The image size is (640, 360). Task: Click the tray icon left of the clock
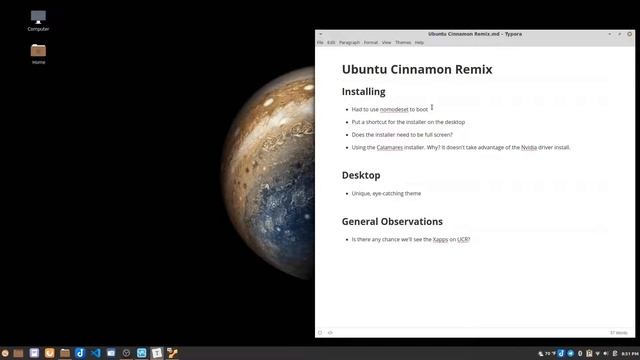click(x=615, y=353)
